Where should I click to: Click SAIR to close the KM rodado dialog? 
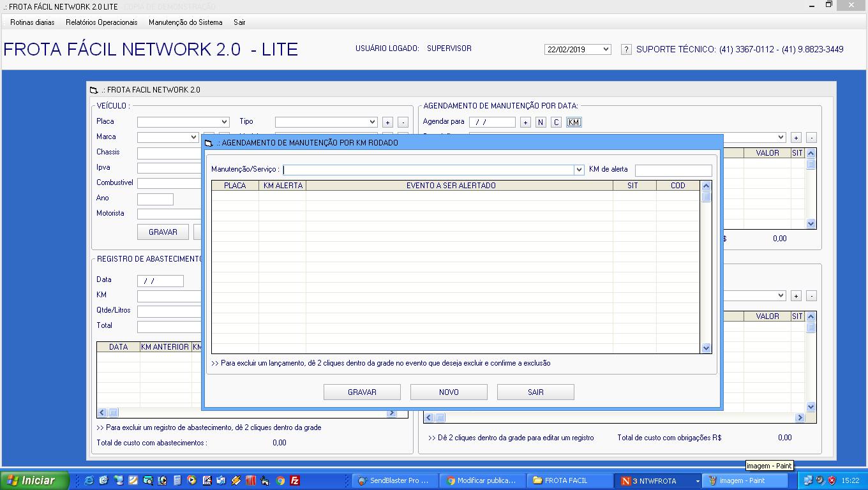535,392
